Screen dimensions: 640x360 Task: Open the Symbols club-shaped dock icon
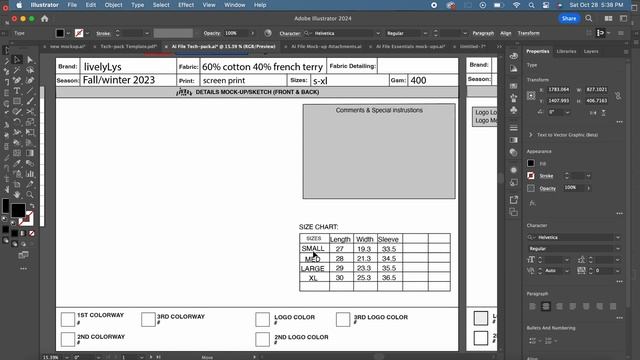coord(513,109)
